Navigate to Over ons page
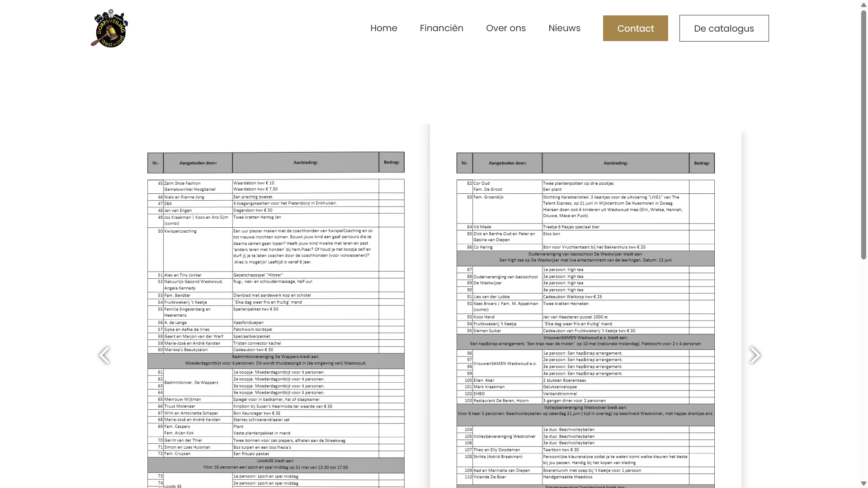This screenshot has height=488, width=868. click(x=505, y=28)
